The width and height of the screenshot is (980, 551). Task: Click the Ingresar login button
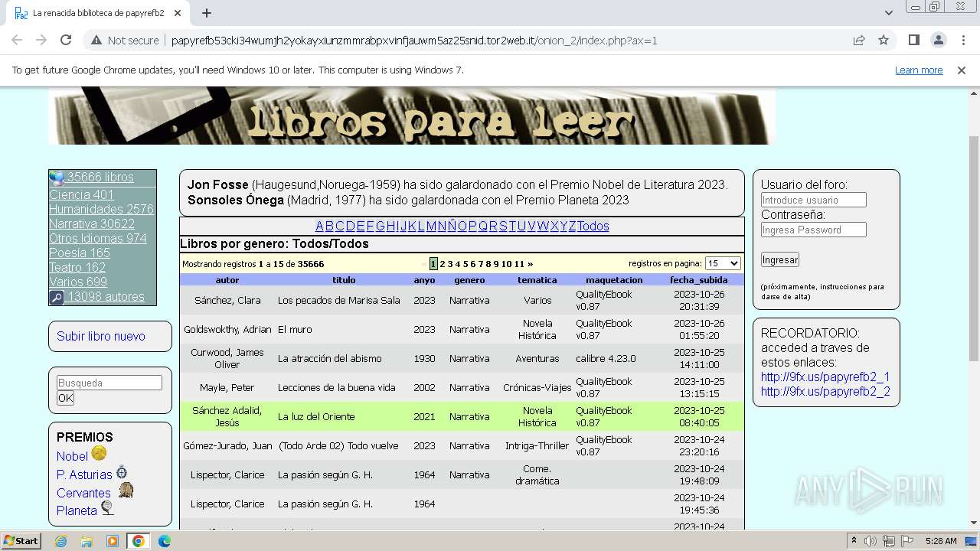[780, 259]
